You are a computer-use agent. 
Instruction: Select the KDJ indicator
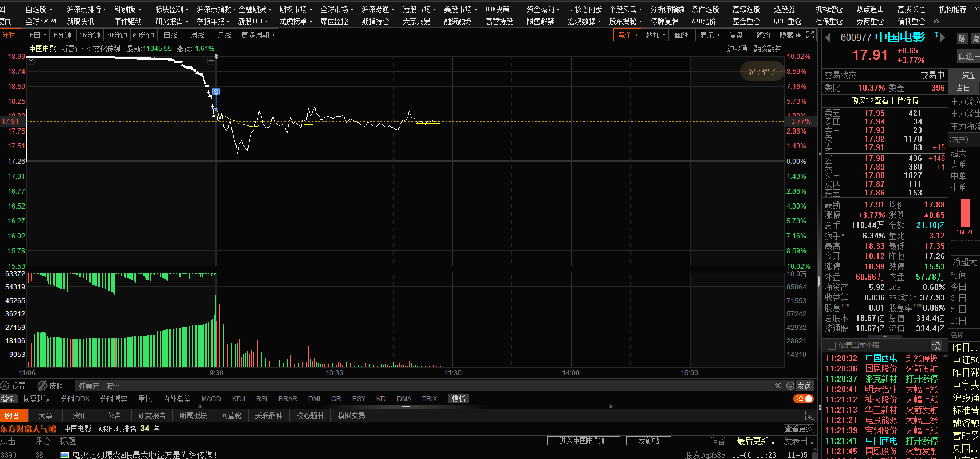coord(238,399)
